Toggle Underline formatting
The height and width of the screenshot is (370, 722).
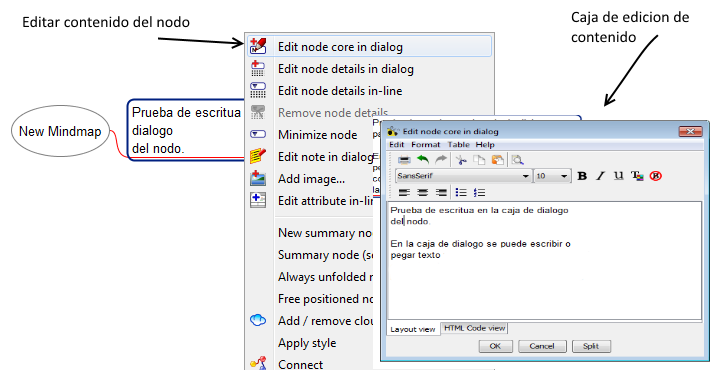click(x=618, y=176)
